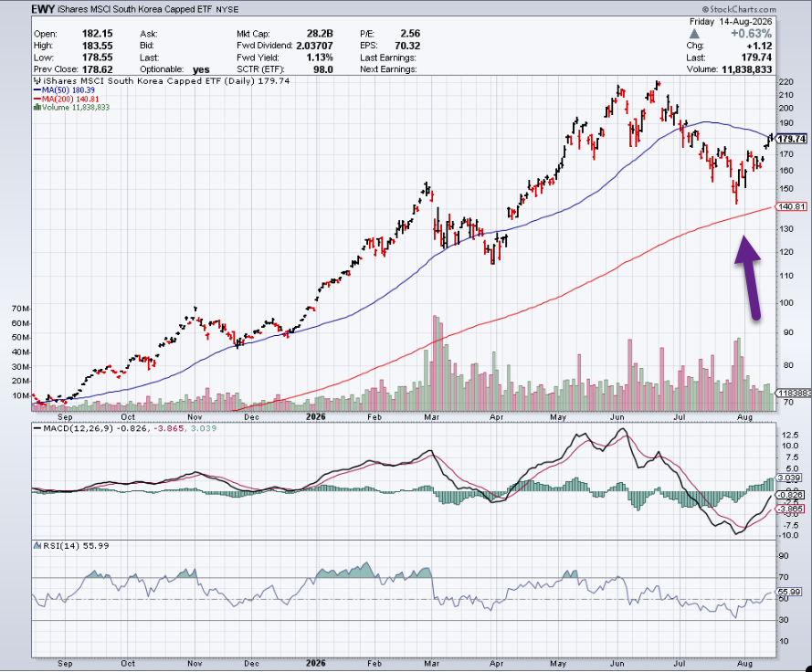The width and height of the screenshot is (812, 672).
Task: Click the MACD signal -3.865 axis label
Action: (x=790, y=509)
